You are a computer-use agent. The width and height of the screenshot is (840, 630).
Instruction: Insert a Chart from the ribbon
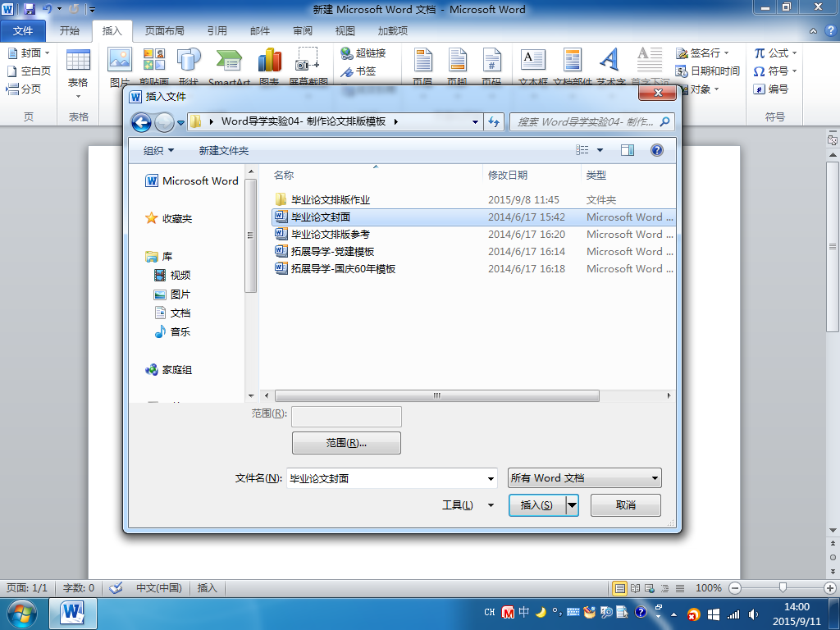tap(269, 59)
